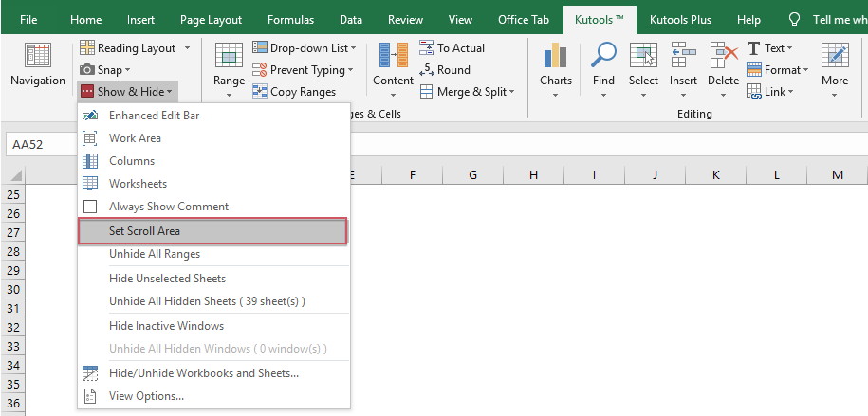Image resolution: width=868 pixels, height=416 pixels.
Task: Open View Options from the menu
Action: tap(146, 396)
